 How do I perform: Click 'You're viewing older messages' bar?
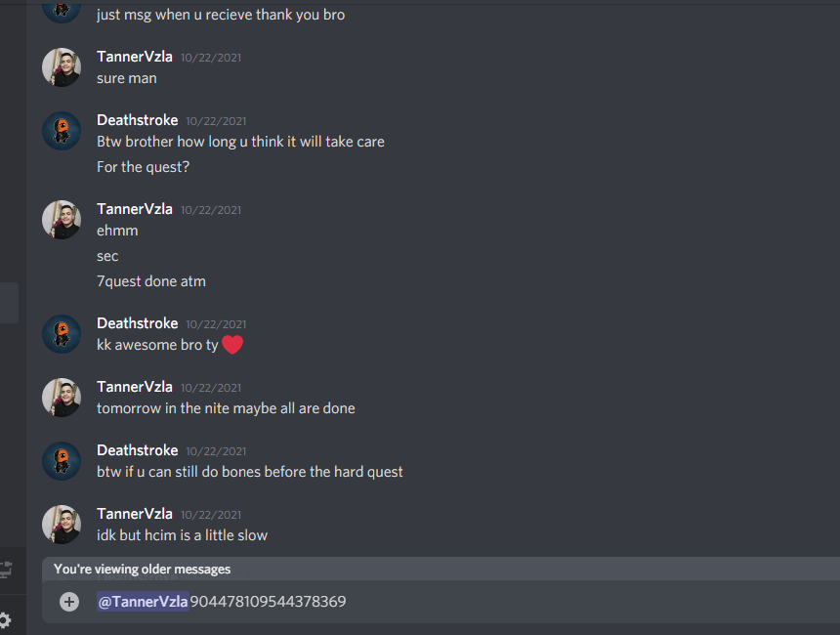[x=441, y=570]
